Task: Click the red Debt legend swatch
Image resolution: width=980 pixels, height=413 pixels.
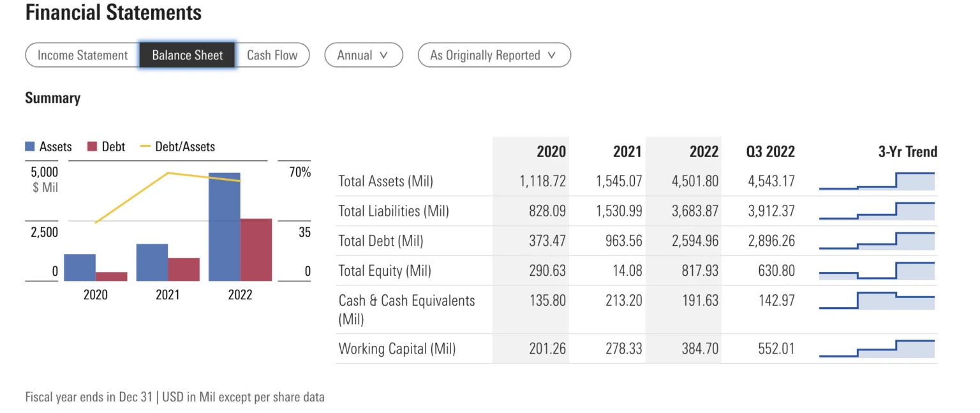Action: [92, 147]
